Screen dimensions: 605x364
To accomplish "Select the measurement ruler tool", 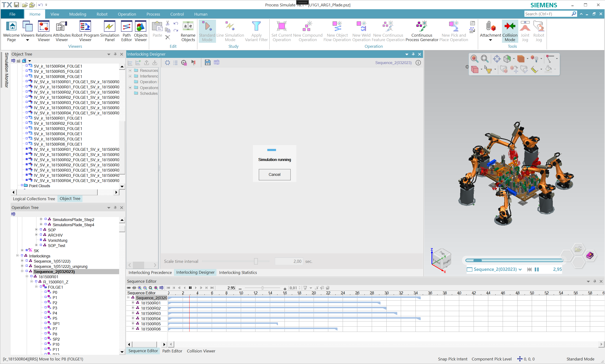I will coord(534,70).
